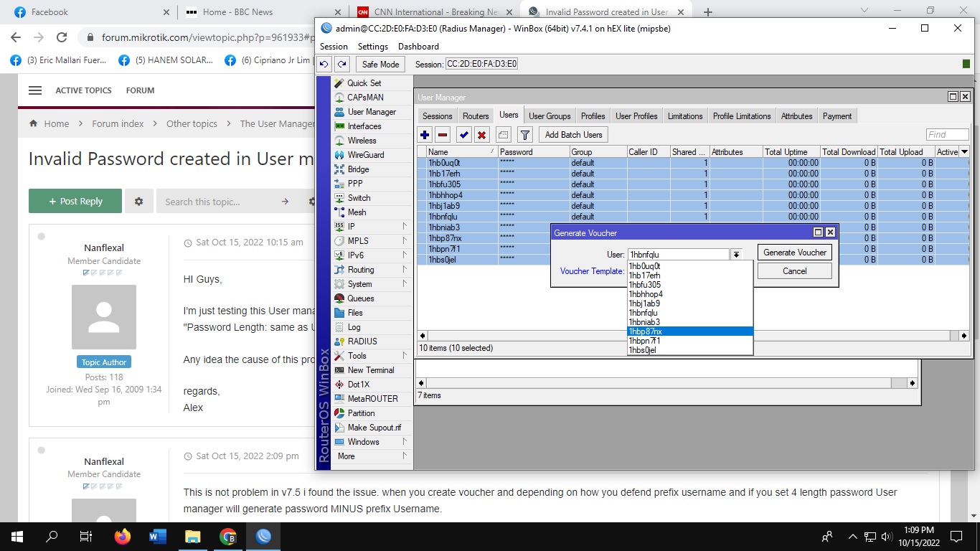Launch New Terminal from the sidebar

[371, 370]
